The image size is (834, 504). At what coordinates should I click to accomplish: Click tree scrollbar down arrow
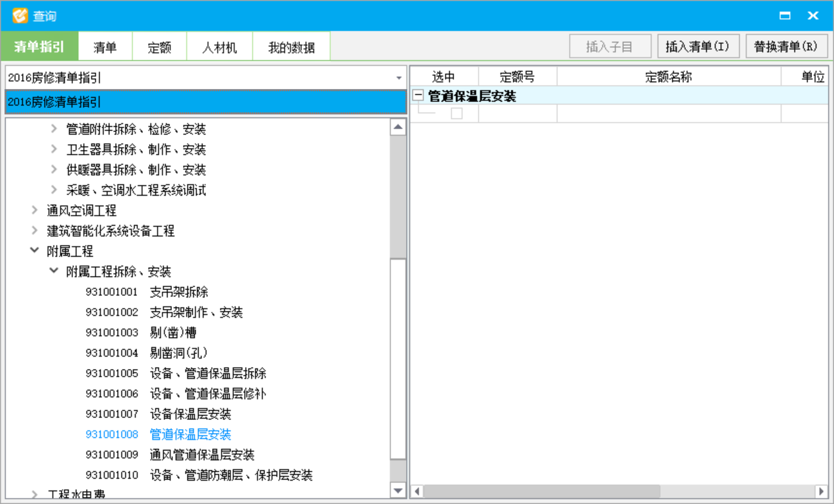pos(398,491)
